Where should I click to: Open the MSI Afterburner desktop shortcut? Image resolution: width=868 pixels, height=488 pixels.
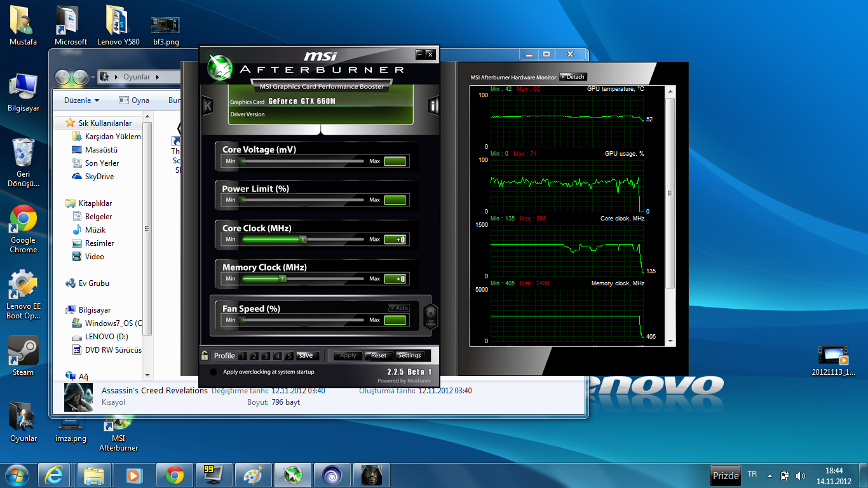[x=118, y=433]
